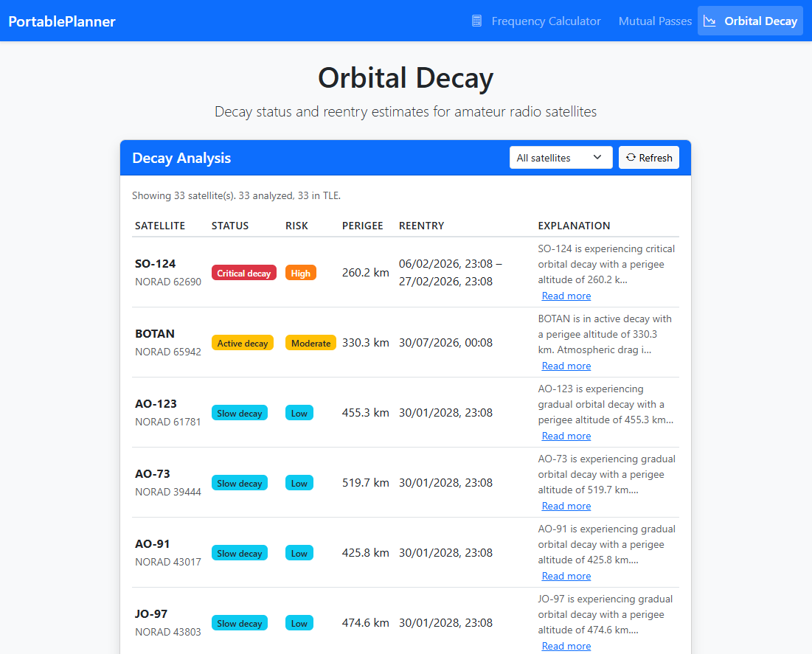Click the High risk badge
The width and height of the screenshot is (812, 654).
[x=300, y=273]
